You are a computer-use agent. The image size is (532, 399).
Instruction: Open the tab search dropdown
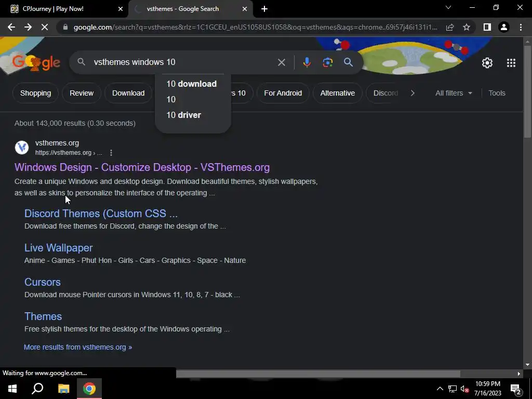click(x=448, y=7)
